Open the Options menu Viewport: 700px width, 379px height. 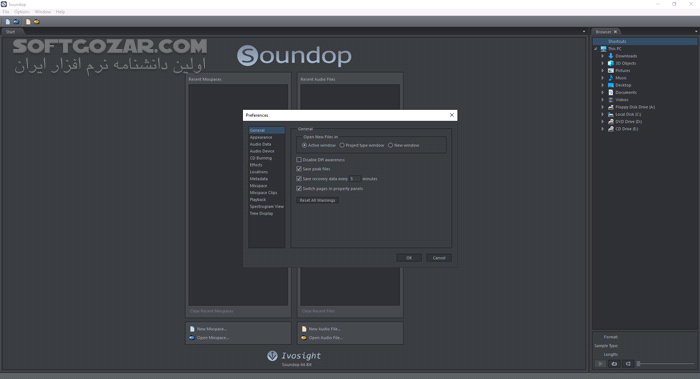point(21,12)
